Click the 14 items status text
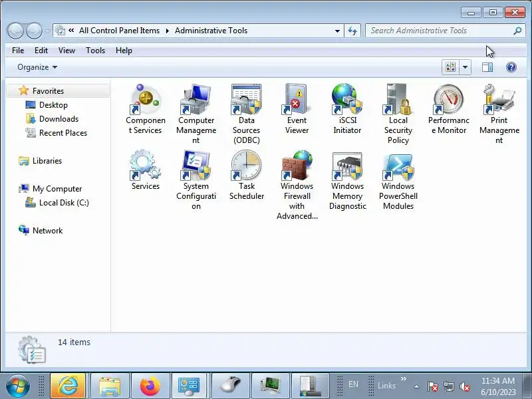This screenshot has width=532, height=399. click(x=74, y=342)
